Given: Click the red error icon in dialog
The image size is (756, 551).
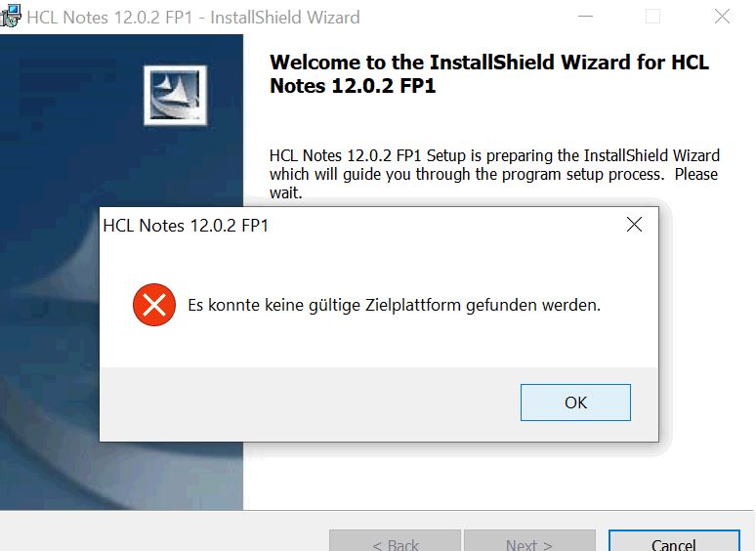Looking at the screenshot, I should click(154, 305).
